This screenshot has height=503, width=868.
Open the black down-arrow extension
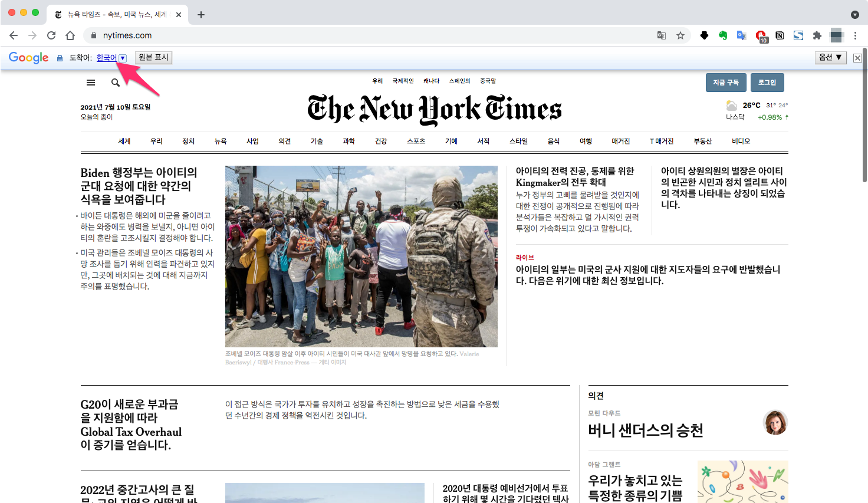pyautogui.click(x=704, y=35)
